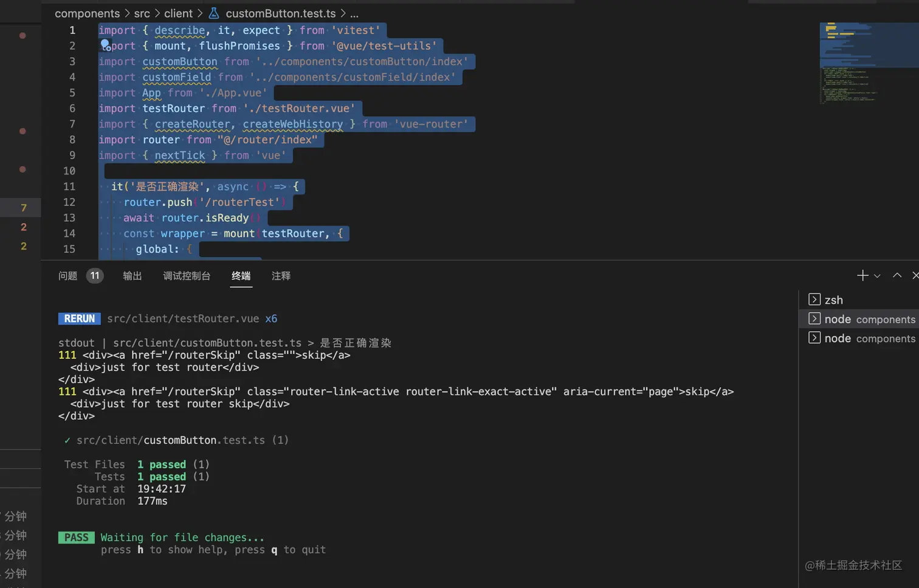Select the 终端 terminal tab
The image size is (919, 588).
241,276
